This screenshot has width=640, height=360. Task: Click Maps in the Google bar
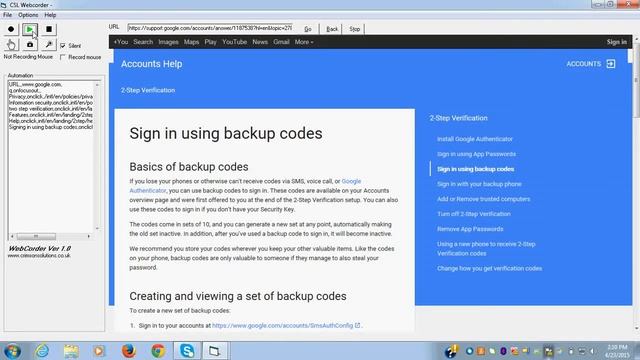click(x=191, y=42)
